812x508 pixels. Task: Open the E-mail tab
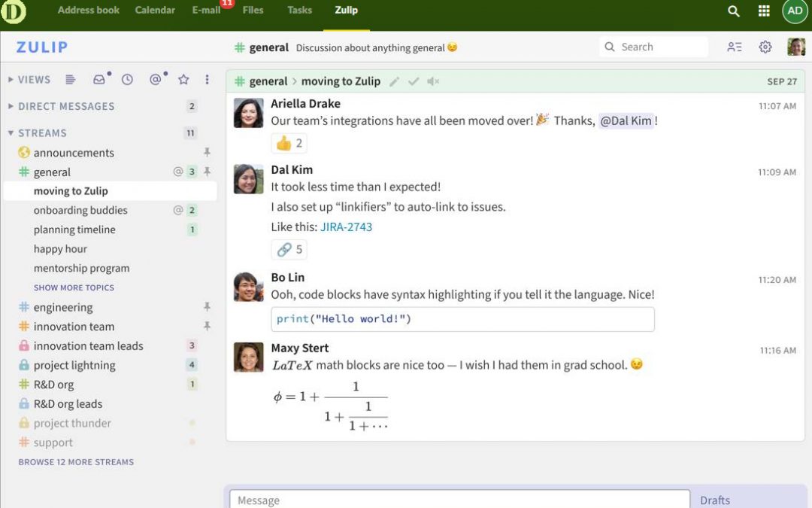pyautogui.click(x=206, y=10)
